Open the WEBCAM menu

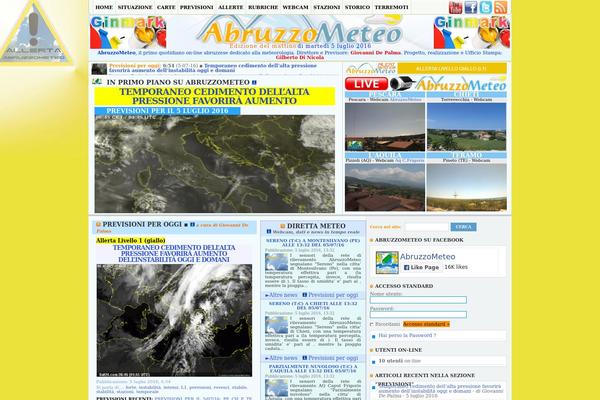tap(295, 7)
